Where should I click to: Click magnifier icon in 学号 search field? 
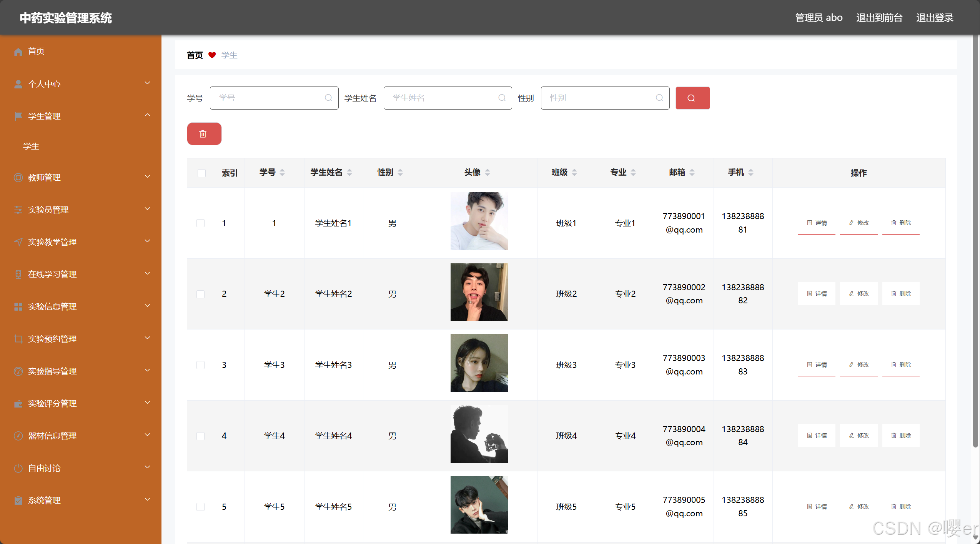click(328, 98)
